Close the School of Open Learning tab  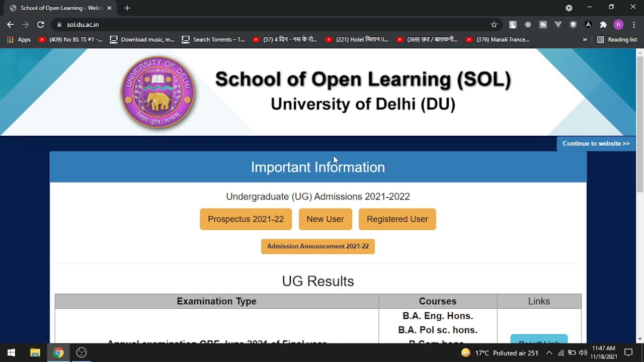109,8
